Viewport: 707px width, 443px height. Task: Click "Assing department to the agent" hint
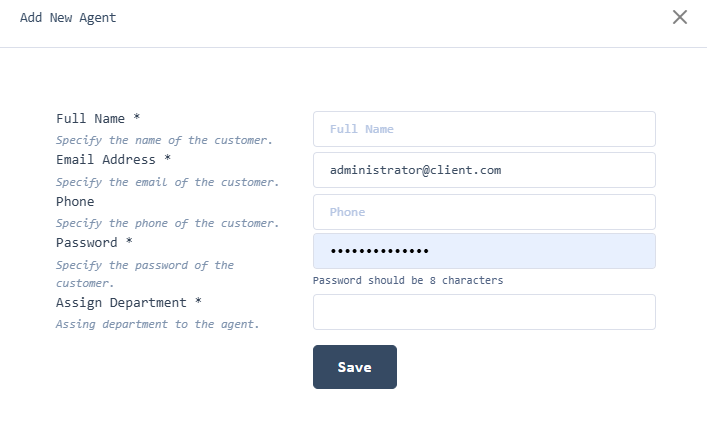[x=157, y=324]
